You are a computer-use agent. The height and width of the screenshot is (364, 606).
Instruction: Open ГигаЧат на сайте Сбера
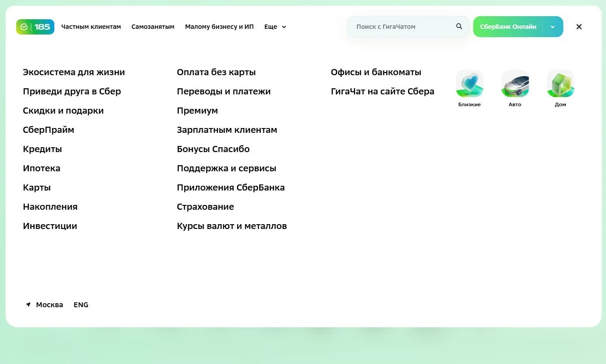[382, 91]
